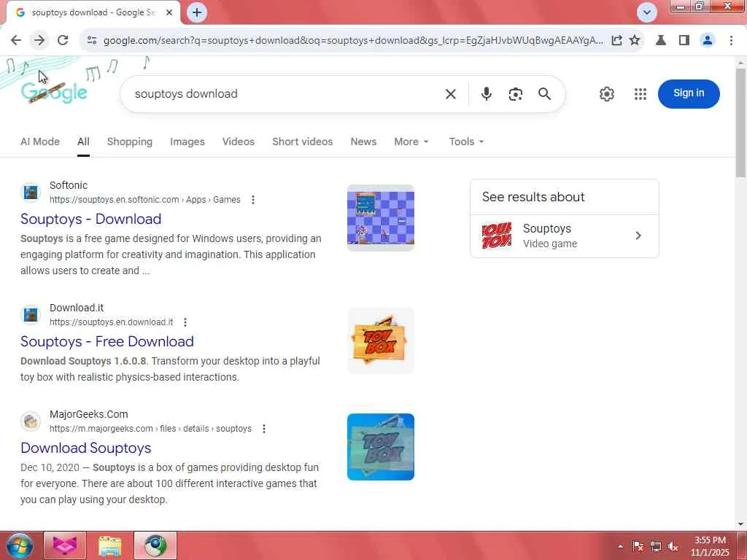Open the Windows Start menu
The height and width of the screenshot is (560, 747).
click(20, 545)
